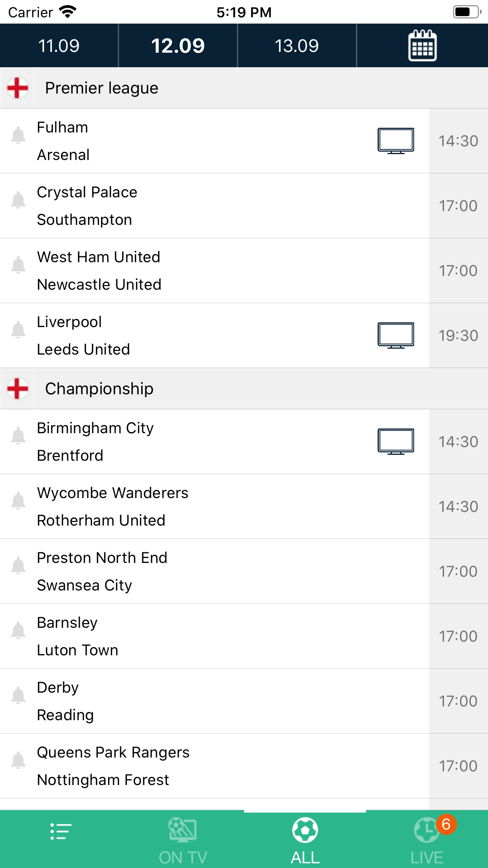Viewport: 488px width, 868px height.
Task: Enable alert bell for Crystal Palace match
Action: click(18, 200)
